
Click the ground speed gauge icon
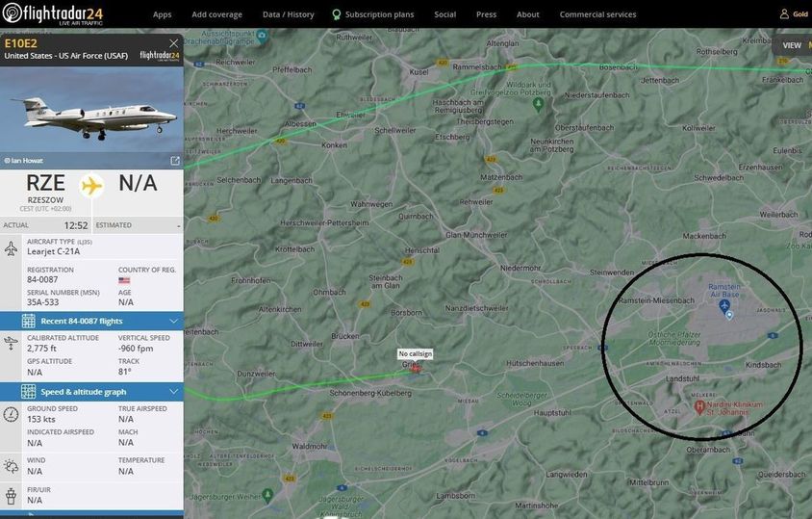12,414
